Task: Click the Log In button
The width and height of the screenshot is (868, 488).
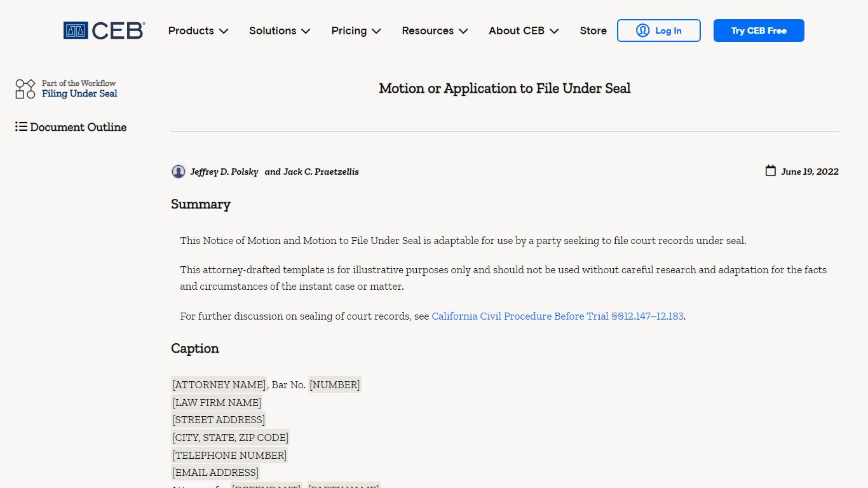Action: pyautogui.click(x=659, y=30)
